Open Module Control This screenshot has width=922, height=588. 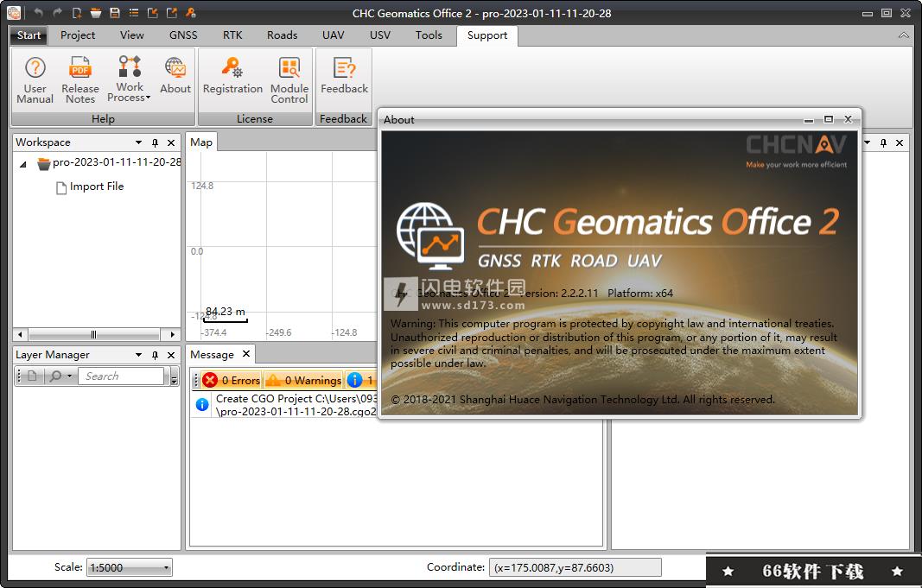(x=289, y=80)
